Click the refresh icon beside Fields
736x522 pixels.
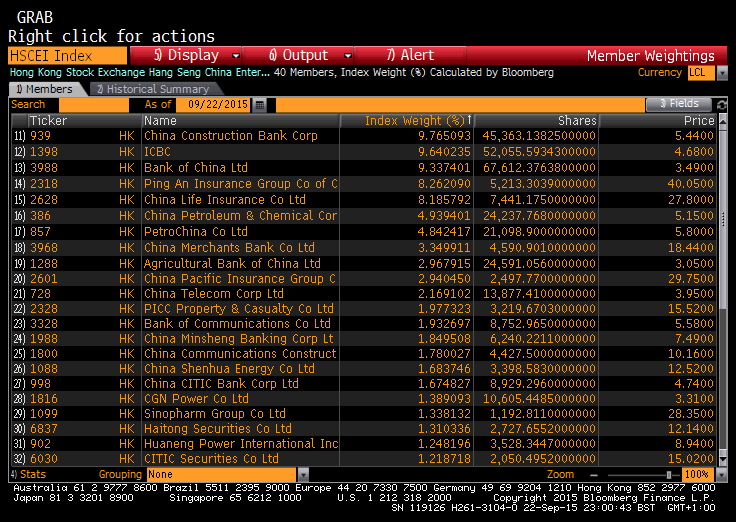pyautogui.click(x=721, y=105)
